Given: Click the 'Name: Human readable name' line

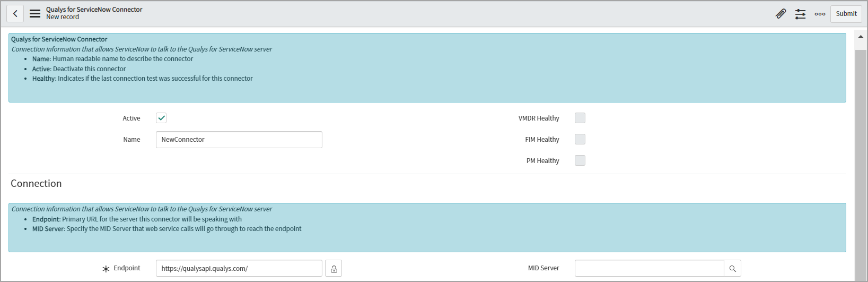Looking at the screenshot, I should tap(112, 59).
